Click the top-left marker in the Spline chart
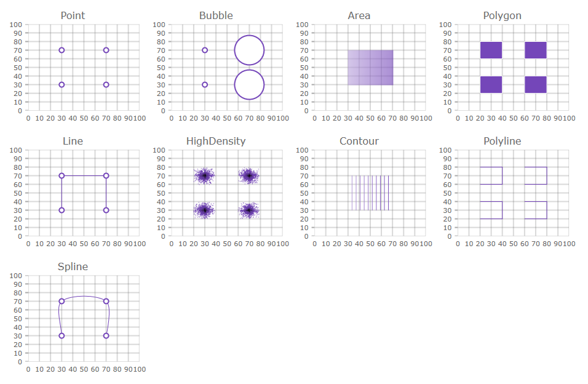Image resolution: width=588 pixels, height=384 pixels. pyautogui.click(x=62, y=302)
